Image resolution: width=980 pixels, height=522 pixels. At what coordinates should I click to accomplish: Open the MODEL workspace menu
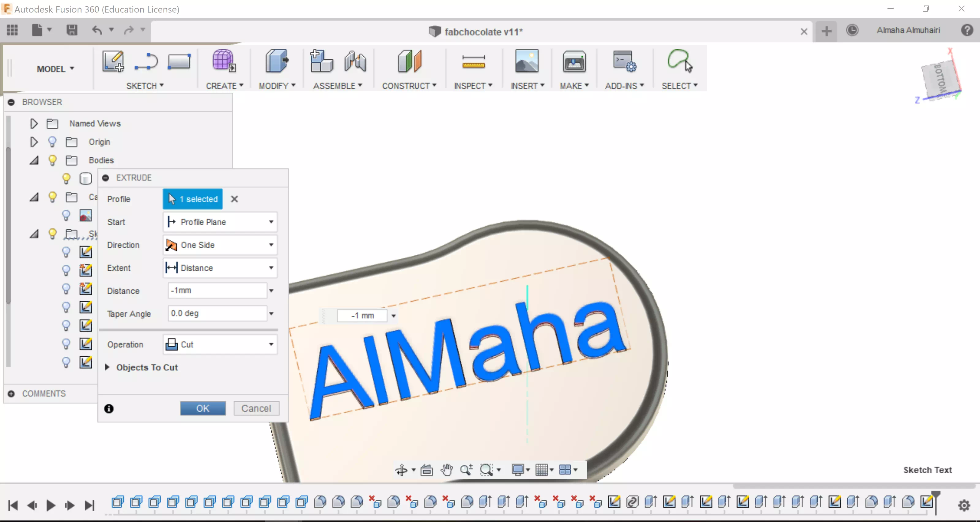pos(55,69)
